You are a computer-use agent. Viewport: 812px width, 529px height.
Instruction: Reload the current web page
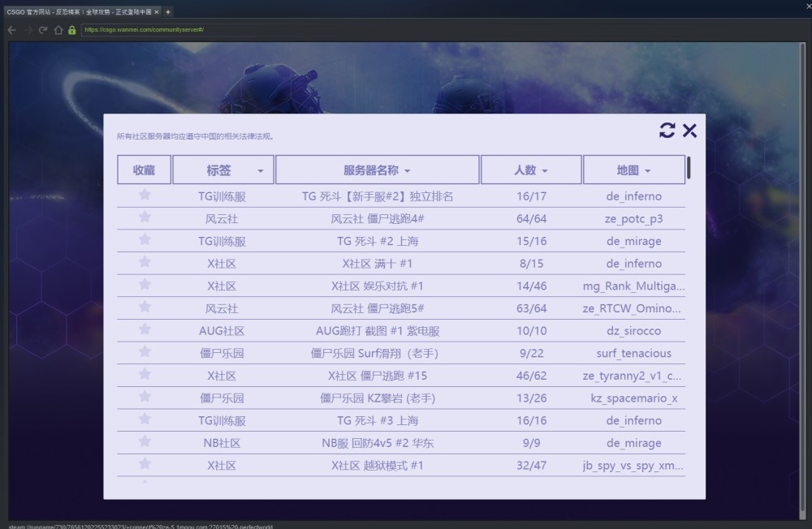pyautogui.click(x=43, y=30)
